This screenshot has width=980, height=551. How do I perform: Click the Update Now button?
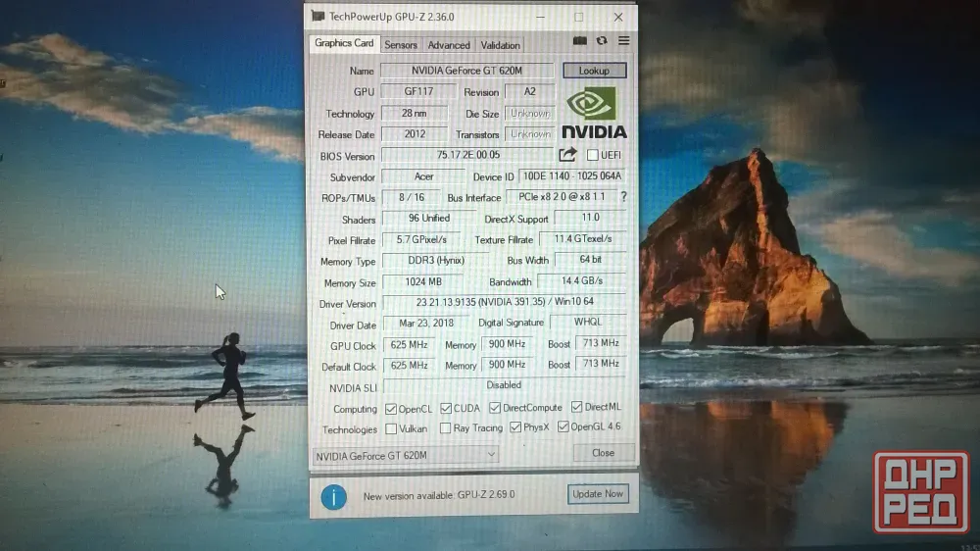pos(598,493)
